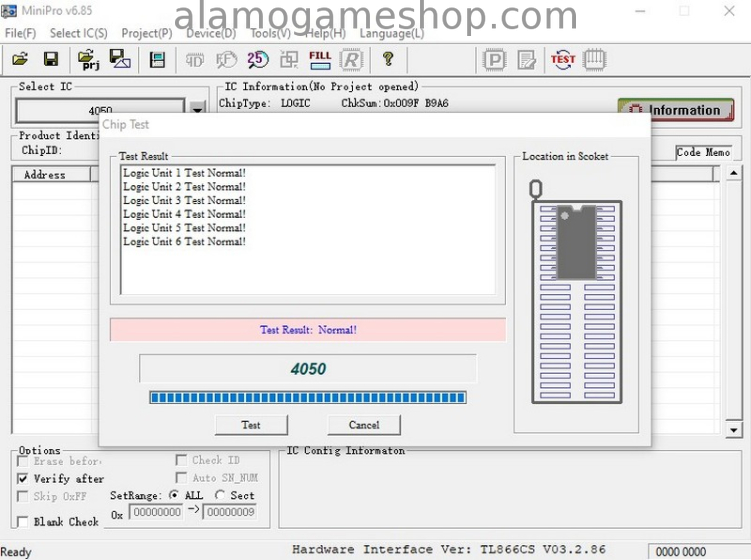Open the File(F) menu
The width and height of the screenshot is (751, 560).
(x=20, y=33)
